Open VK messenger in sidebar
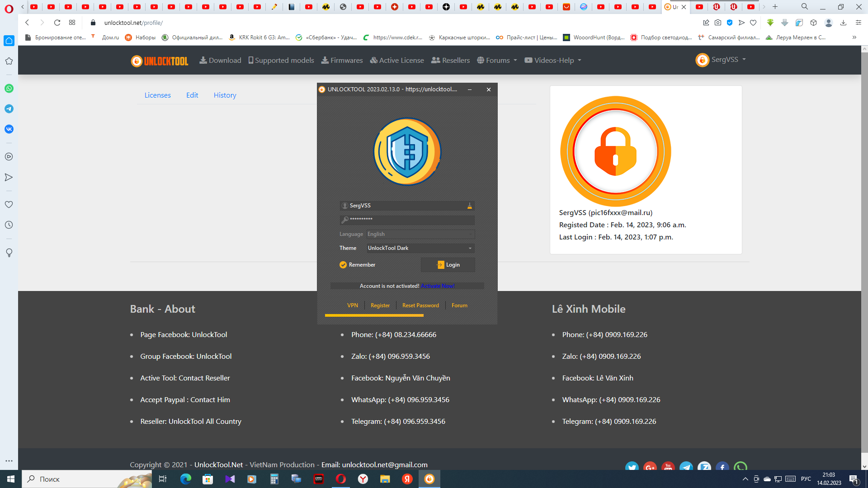The image size is (868, 488). (x=9, y=129)
